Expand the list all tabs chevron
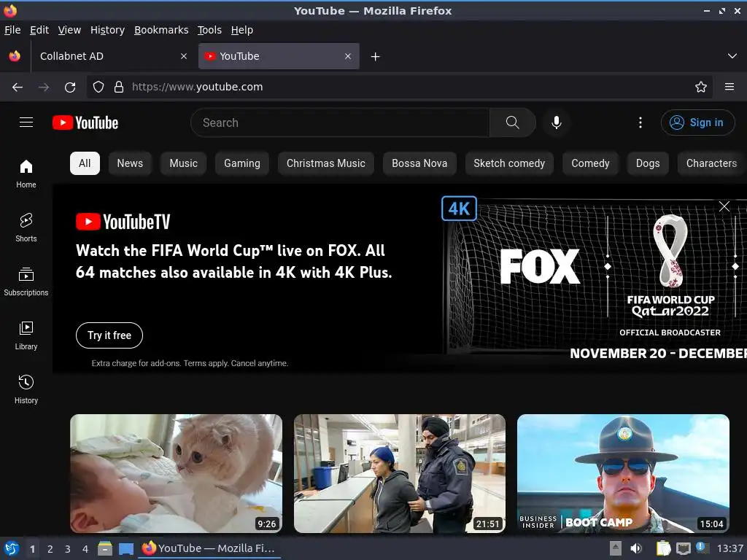The width and height of the screenshot is (747, 560). pyautogui.click(x=732, y=56)
